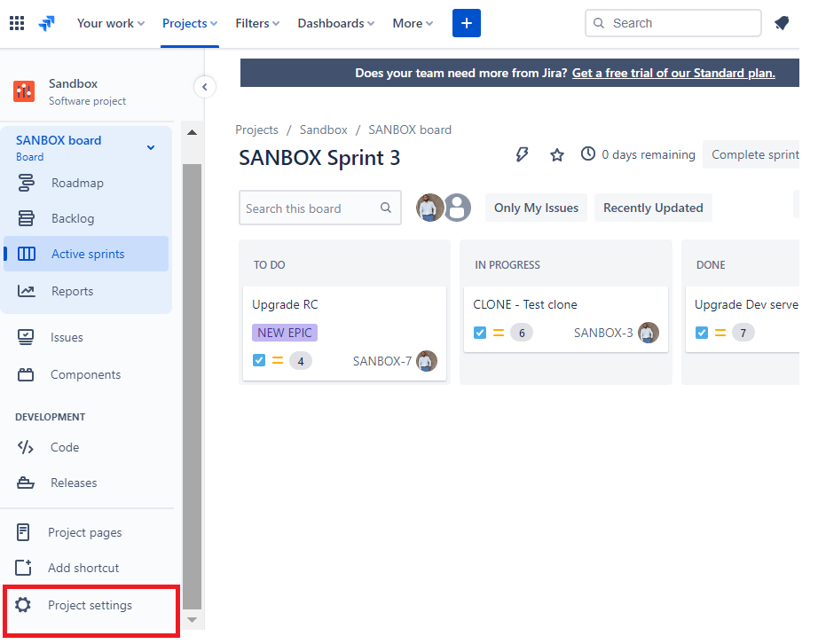Click the Projects breadcrumb link
Image resolution: width=818 pixels, height=644 pixels.
[x=256, y=130]
